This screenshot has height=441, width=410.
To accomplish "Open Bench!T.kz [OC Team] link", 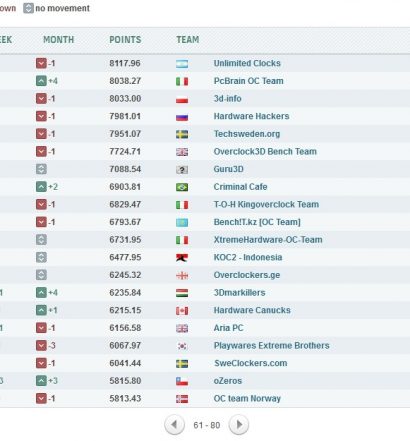I will 257,222.
